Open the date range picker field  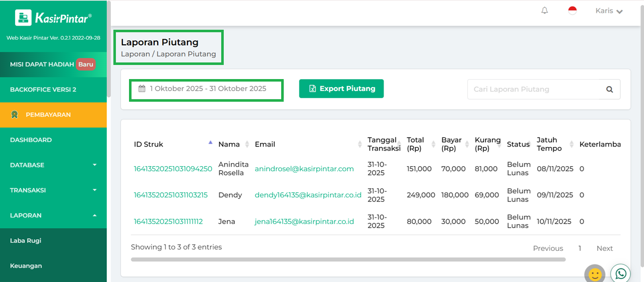click(x=207, y=89)
